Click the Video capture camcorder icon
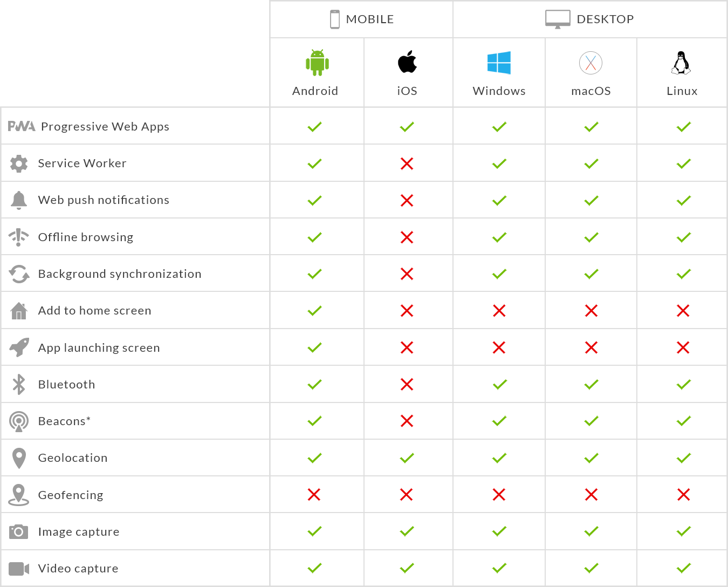728x587 pixels. pos(19,569)
